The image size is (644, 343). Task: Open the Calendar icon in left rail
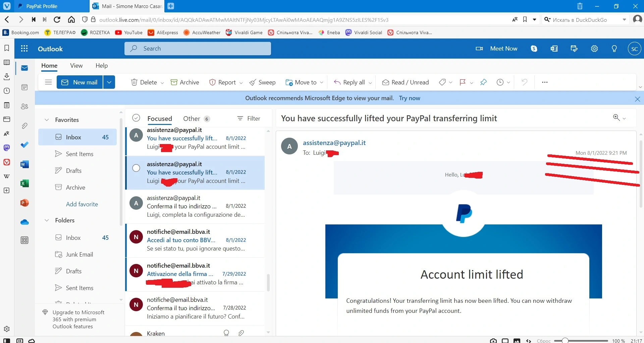coord(24,87)
